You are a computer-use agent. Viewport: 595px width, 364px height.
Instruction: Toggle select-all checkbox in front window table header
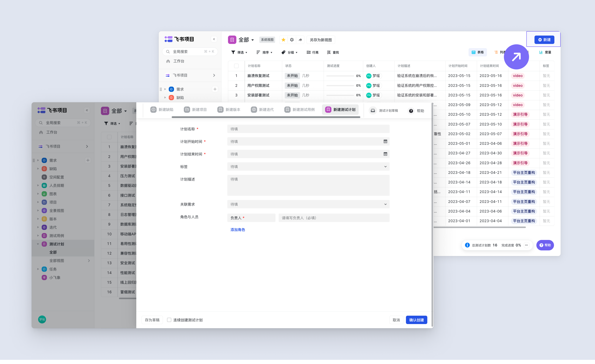coord(109,137)
